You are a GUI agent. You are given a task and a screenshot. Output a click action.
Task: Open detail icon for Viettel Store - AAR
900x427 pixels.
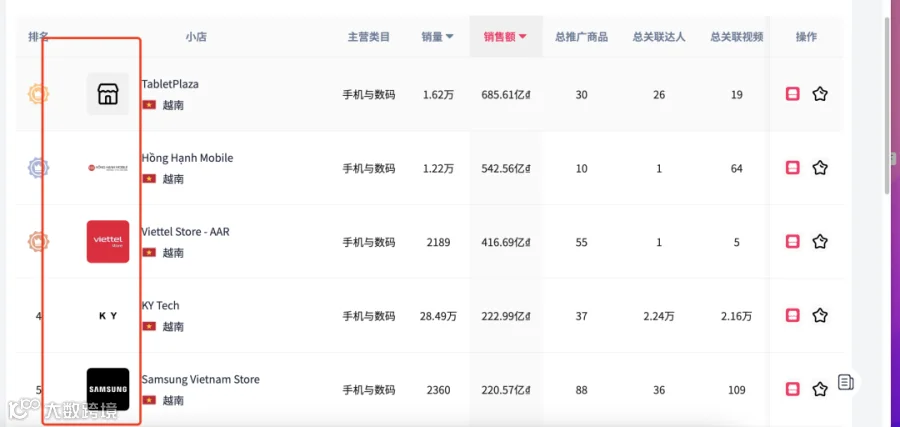(792, 242)
